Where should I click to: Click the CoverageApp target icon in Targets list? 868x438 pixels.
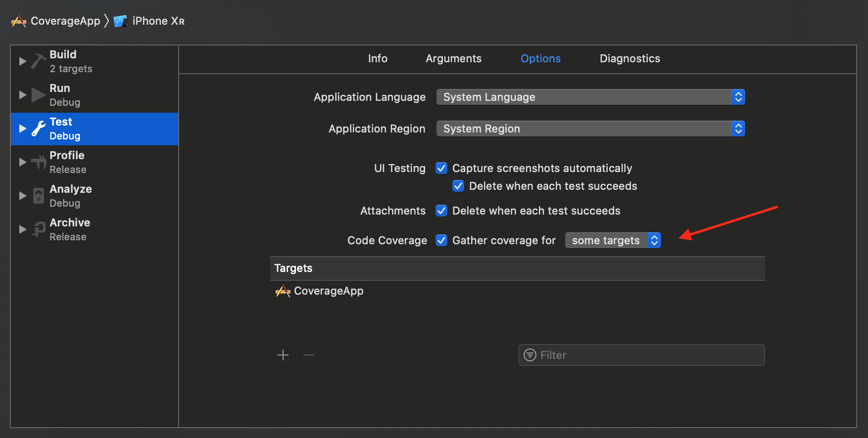(x=283, y=291)
